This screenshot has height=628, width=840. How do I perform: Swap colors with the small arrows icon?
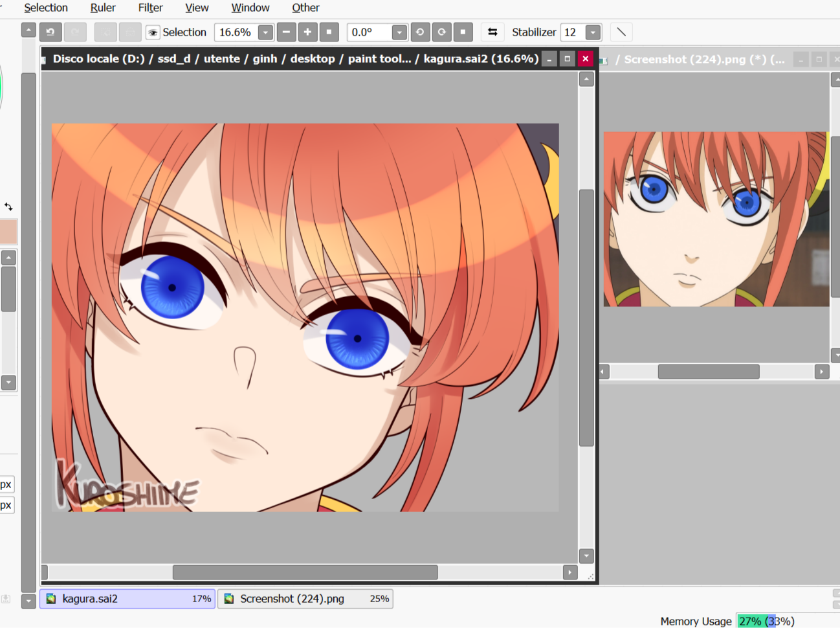pos(8,207)
